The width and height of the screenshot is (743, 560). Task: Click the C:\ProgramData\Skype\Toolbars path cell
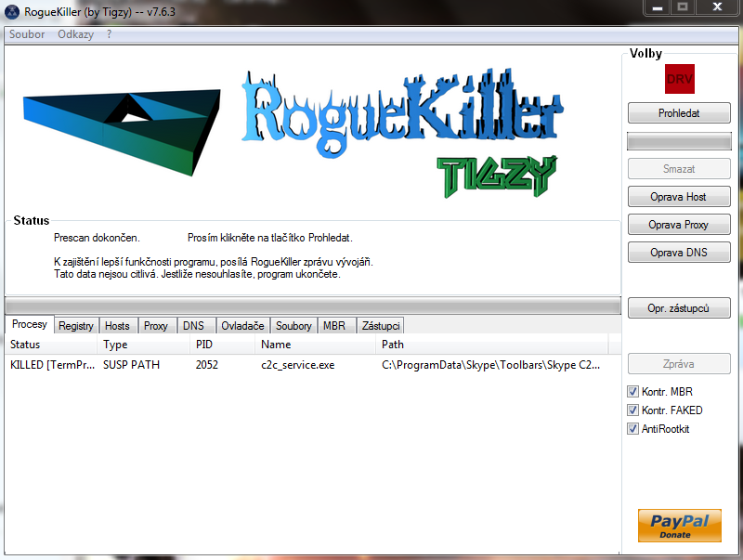coord(490,365)
